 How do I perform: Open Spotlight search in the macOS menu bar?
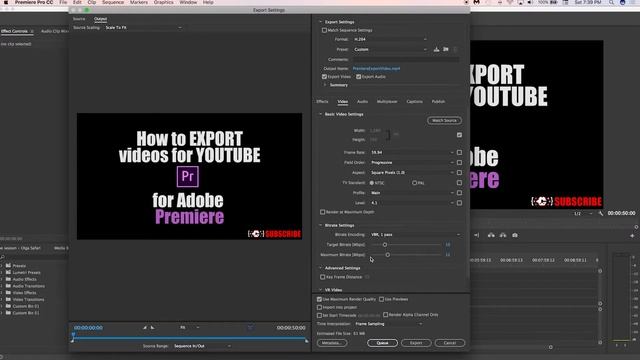tap(611, 2)
